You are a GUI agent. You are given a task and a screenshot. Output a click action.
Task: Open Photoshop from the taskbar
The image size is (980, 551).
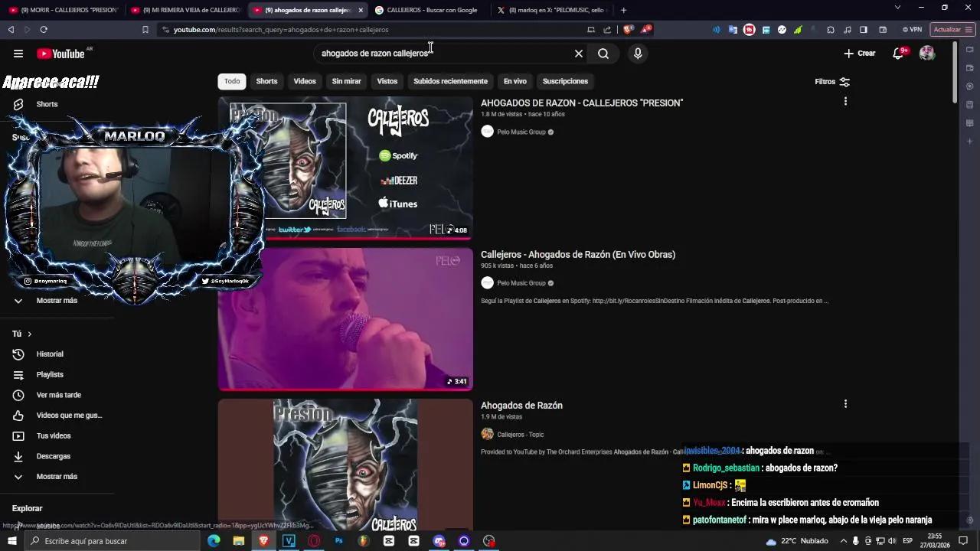tap(338, 541)
